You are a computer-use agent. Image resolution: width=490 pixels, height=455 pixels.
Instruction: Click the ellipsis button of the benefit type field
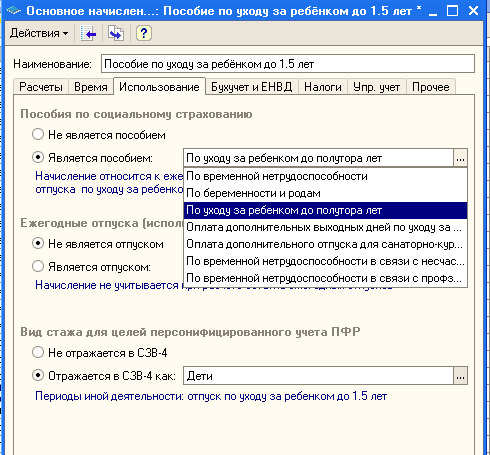[460, 158]
